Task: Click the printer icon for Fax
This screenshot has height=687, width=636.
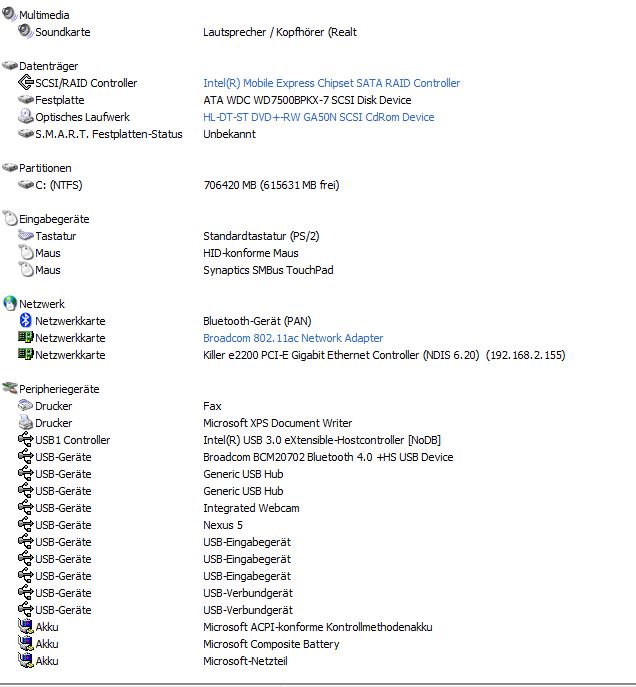Action: (25, 405)
